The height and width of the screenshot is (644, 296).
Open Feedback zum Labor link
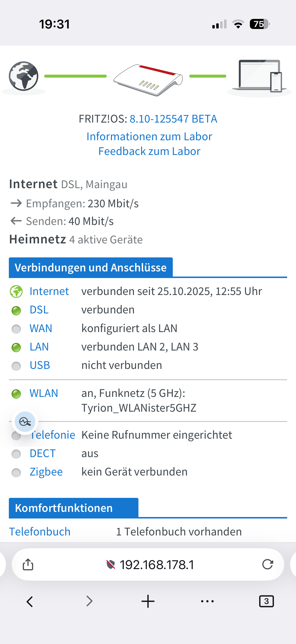(x=149, y=151)
